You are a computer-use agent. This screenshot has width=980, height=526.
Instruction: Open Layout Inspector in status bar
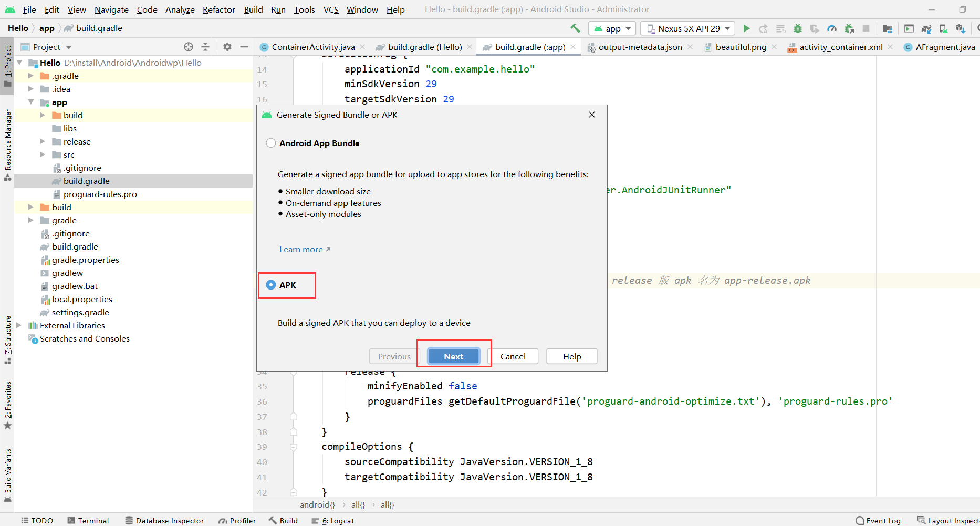[x=948, y=520]
